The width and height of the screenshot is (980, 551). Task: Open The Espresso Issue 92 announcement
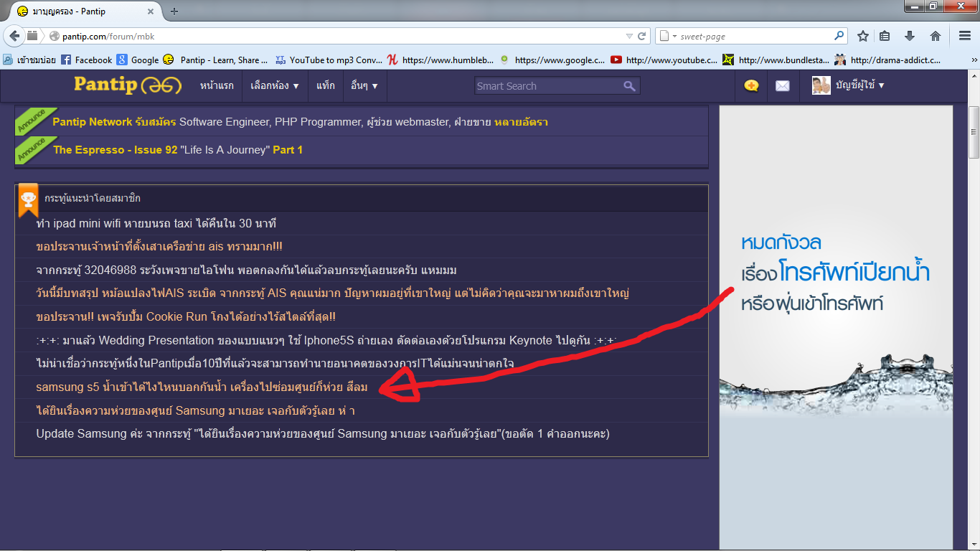[178, 150]
